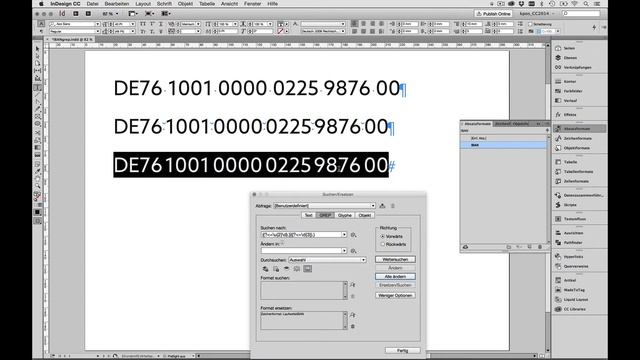Toggle include locked layers search option
The height and width of the screenshot is (360, 640).
tap(265, 269)
